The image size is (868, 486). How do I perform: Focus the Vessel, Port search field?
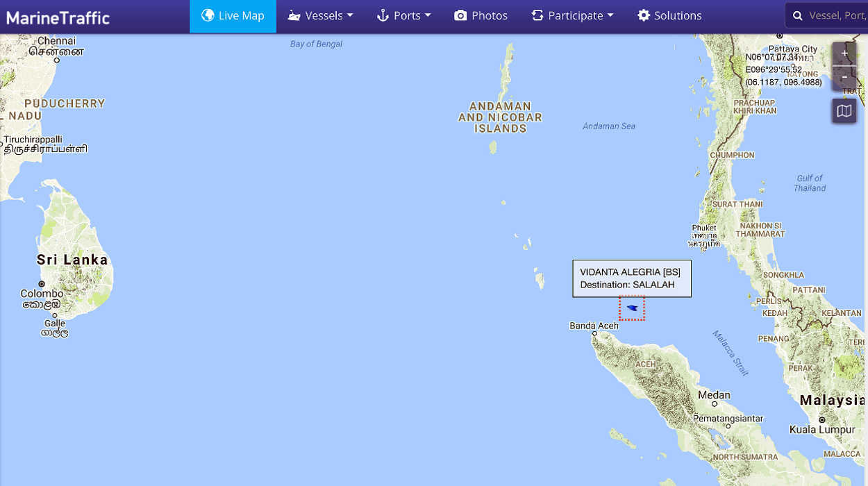pyautogui.click(x=837, y=15)
